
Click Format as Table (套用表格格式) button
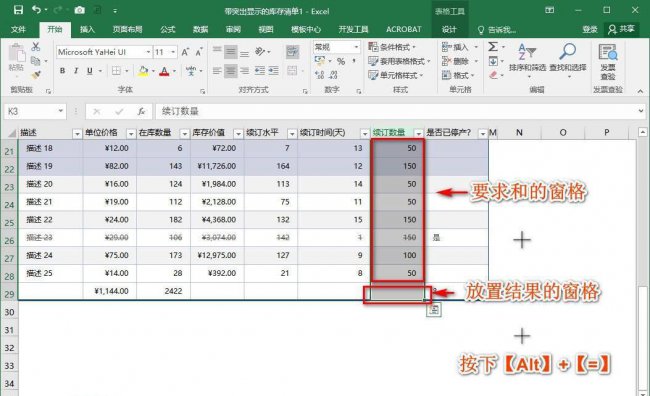(x=399, y=61)
